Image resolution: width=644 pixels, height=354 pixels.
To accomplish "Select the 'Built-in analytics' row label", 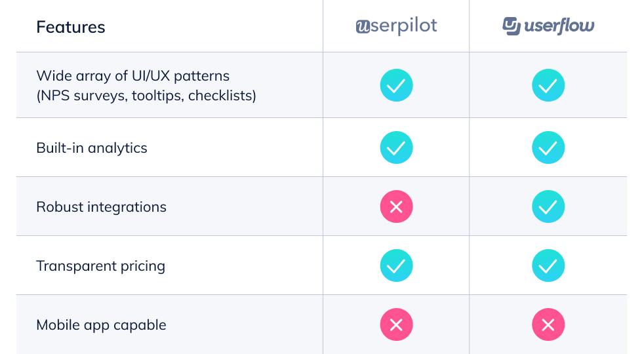I will [x=92, y=148].
